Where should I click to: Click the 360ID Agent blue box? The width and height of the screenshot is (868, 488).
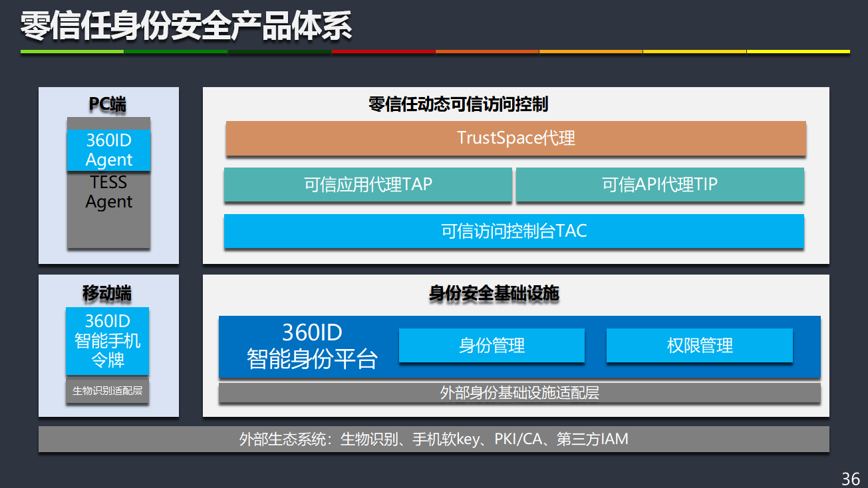pos(108,150)
